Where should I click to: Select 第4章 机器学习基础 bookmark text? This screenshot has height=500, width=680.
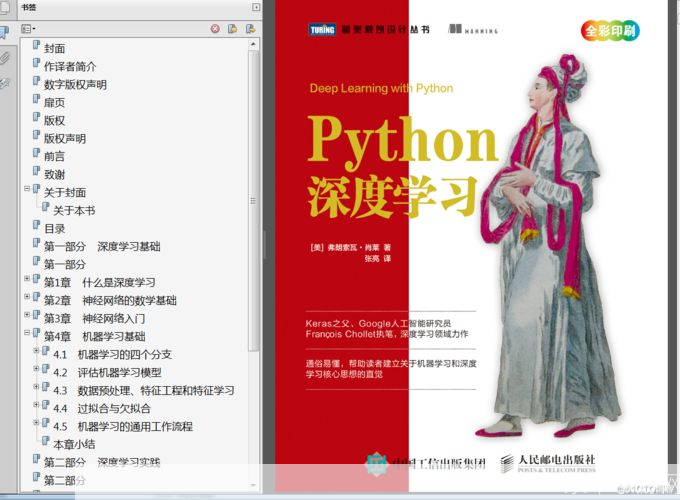click(95, 336)
